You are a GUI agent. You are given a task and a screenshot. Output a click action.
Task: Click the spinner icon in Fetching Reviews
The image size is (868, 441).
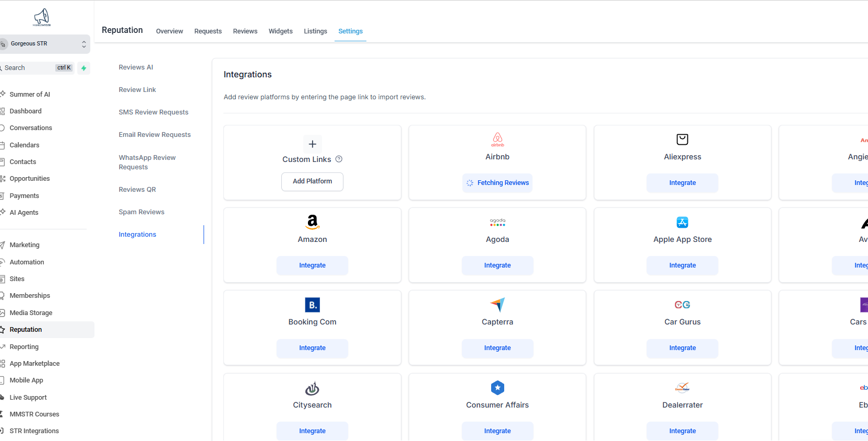[470, 183]
